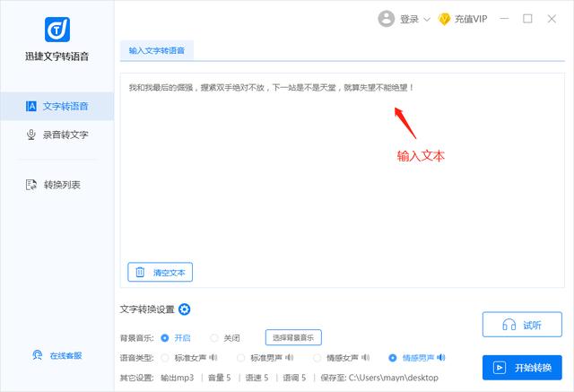
Task: Select 情感男声 voice type
Action: (411, 358)
